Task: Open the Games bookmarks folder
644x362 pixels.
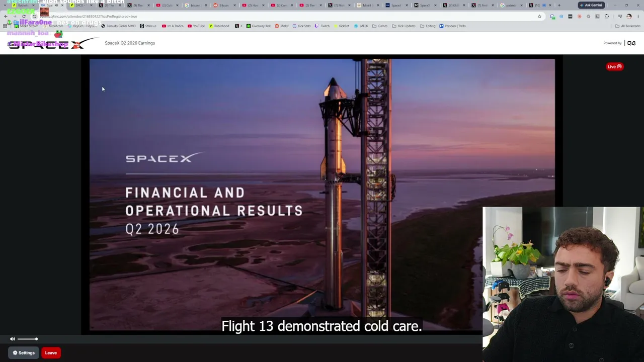Action: point(380,26)
